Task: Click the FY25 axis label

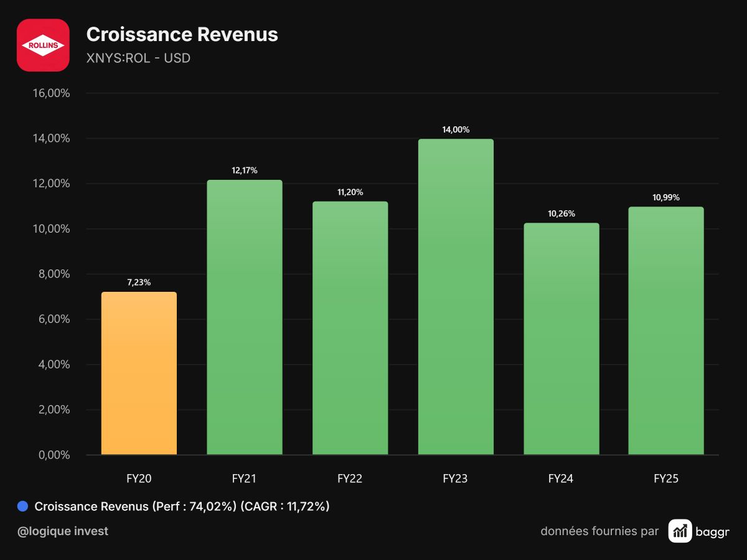Action: coord(666,478)
